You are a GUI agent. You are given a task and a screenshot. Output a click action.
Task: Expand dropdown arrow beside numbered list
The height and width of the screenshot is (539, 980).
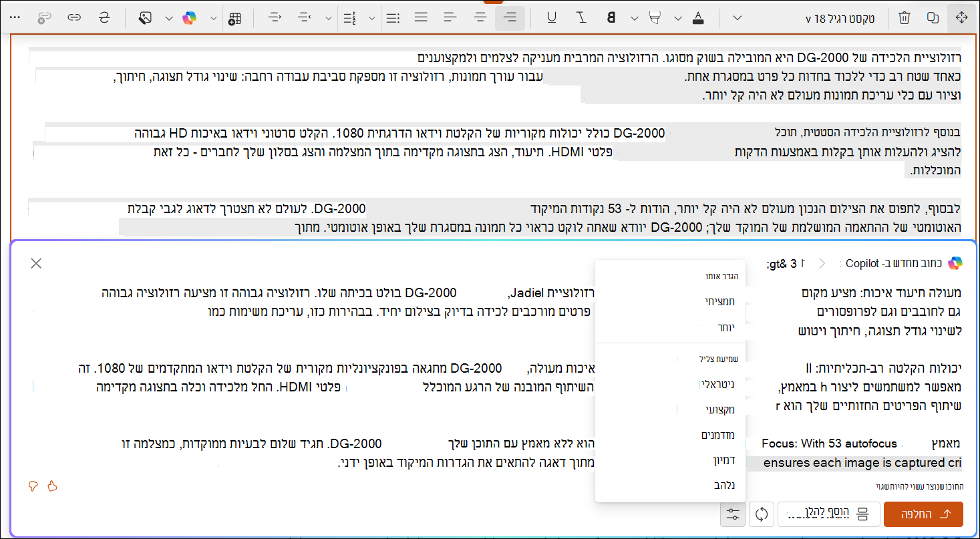click(x=371, y=18)
